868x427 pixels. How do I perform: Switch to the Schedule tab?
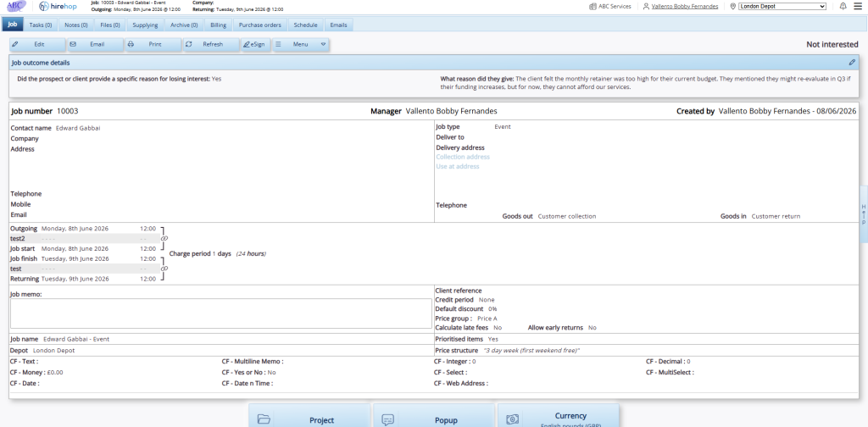coord(305,25)
